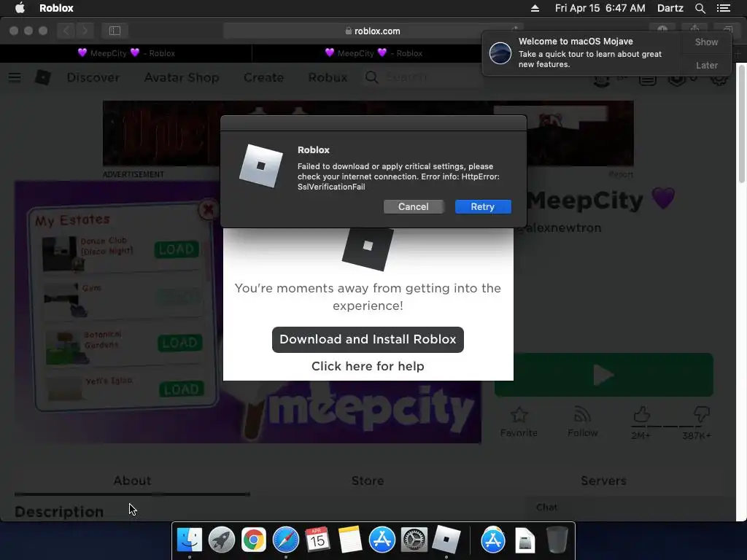The image size is (747, 560).
Task: Dismiss the notification with Later
Action: 706,65
